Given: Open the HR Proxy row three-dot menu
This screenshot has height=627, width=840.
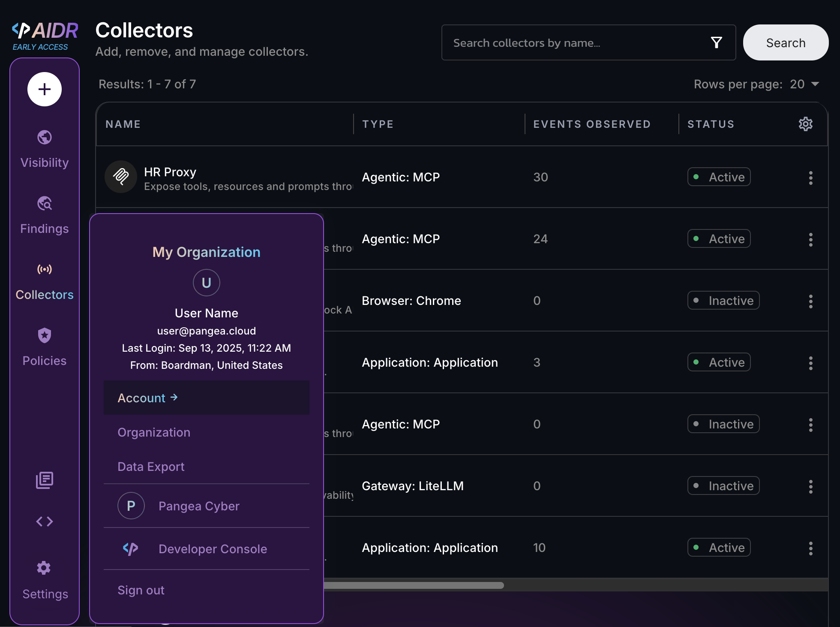Looking at the screenshot, I should tap(810, 178).
